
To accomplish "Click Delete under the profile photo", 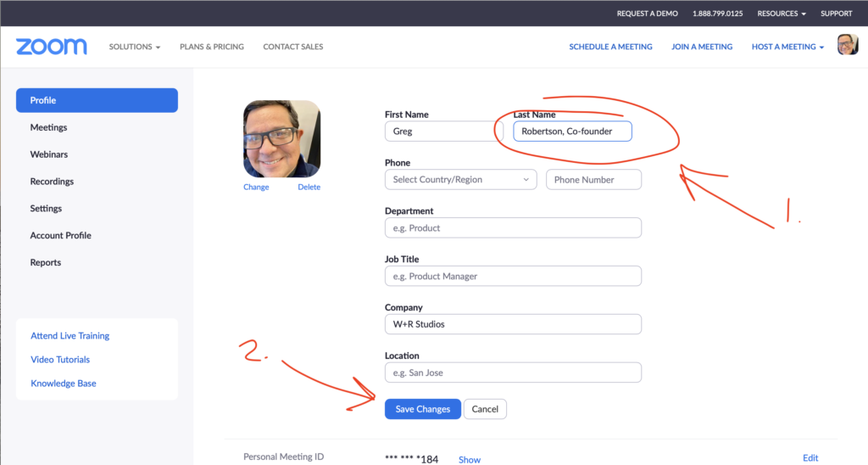I will [309, 188].
